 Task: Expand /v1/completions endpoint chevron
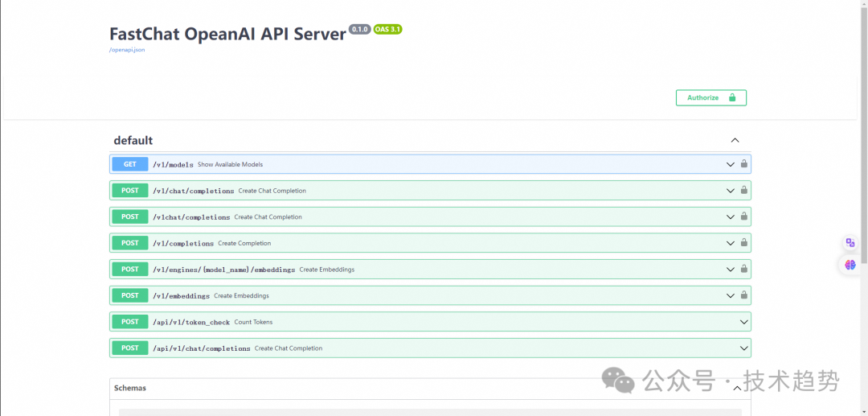point(730,243)
